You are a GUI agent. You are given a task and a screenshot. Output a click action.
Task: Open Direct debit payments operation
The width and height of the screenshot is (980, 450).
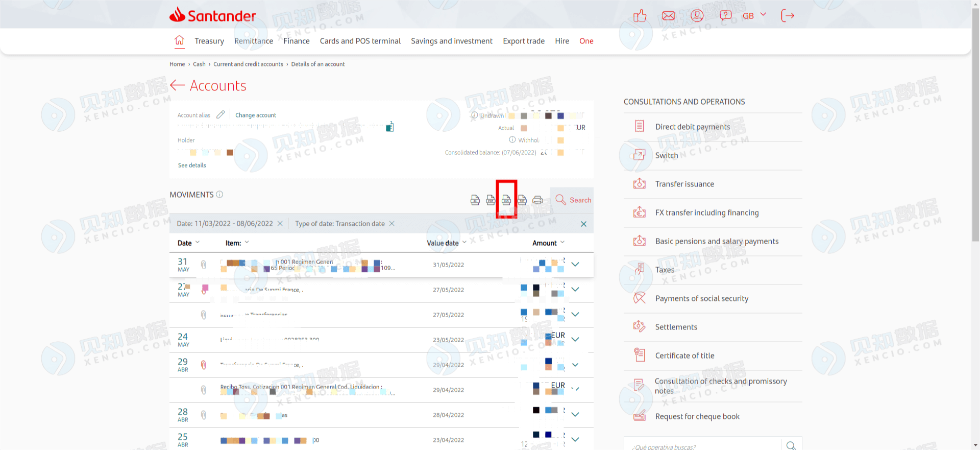[x=692, y=127]
